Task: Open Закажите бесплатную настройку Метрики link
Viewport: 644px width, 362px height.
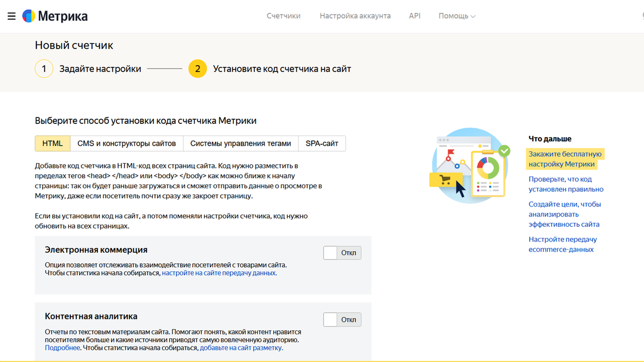Action: 565,159
